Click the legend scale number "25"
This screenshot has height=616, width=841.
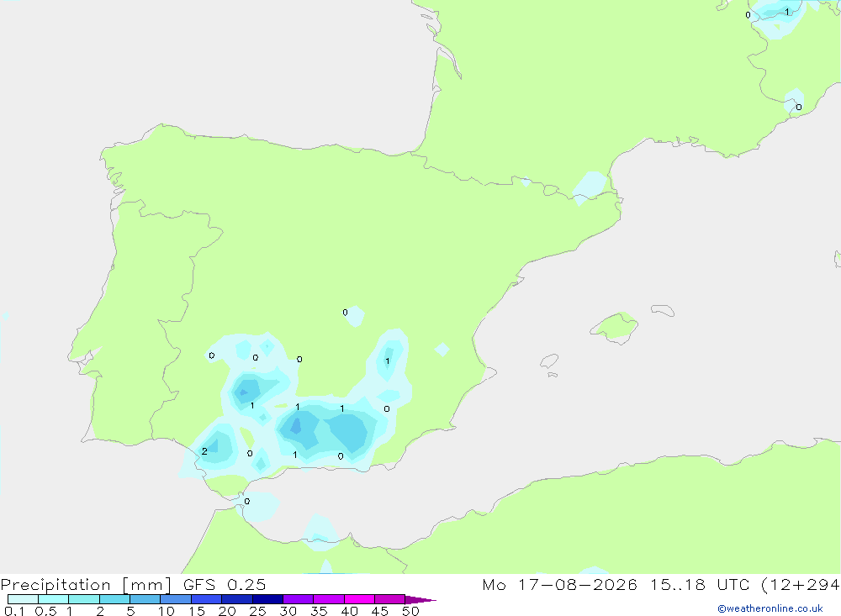click(257, 611)
